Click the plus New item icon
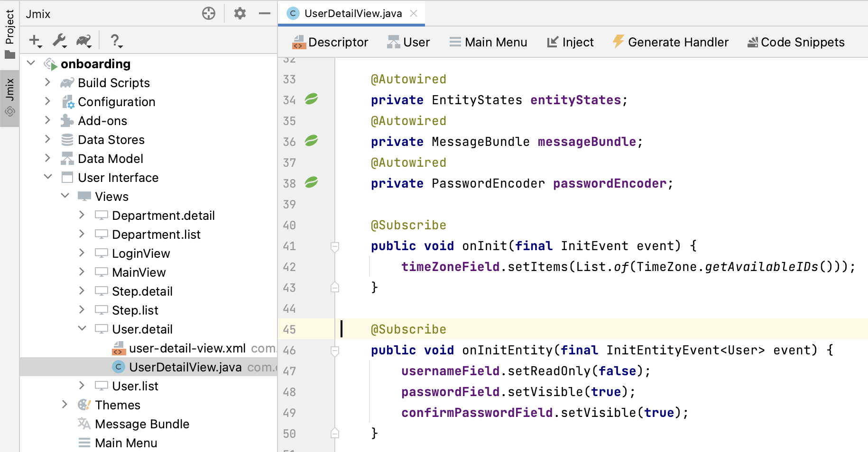Image resolution: width=868 pixels, height=452 pixels. [35, 41]
